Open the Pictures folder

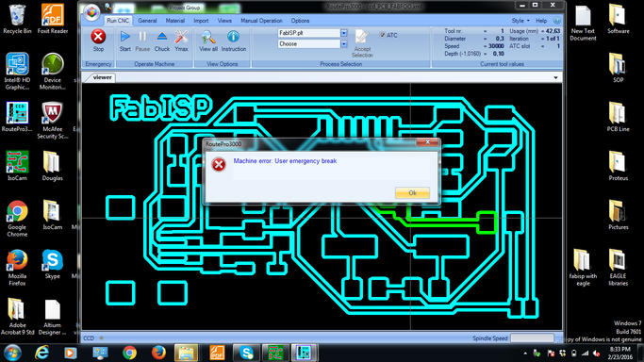(x=619, y=215)
